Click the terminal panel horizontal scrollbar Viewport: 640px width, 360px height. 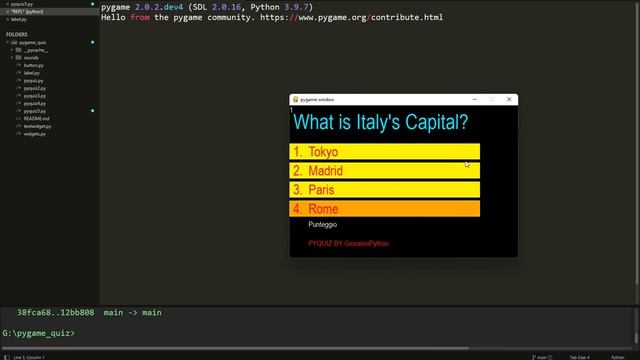click(x=235, y=348)
